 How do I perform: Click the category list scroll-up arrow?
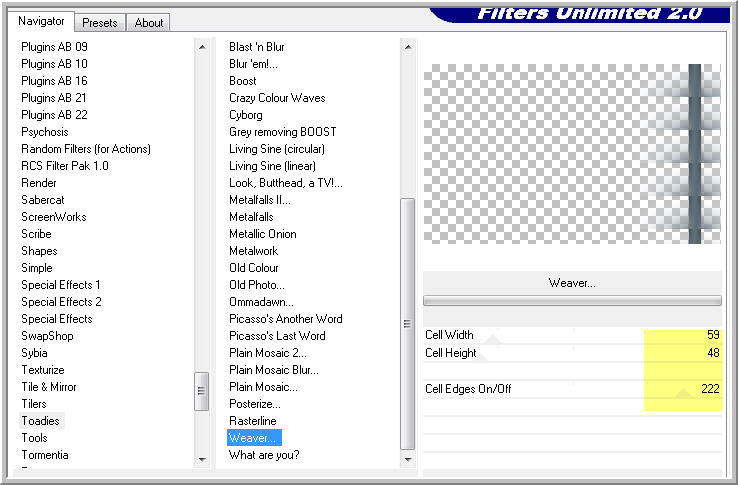click(202, 47)
